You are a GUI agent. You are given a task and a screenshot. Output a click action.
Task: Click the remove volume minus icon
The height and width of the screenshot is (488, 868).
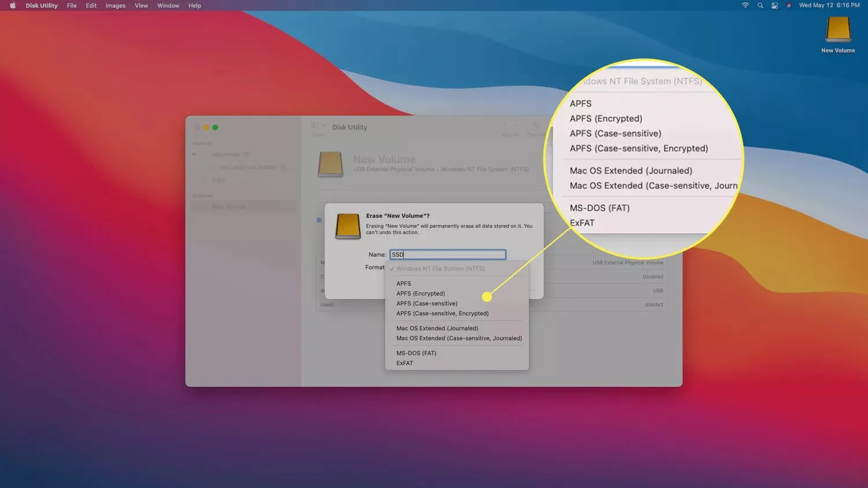[x=516, y=125]
